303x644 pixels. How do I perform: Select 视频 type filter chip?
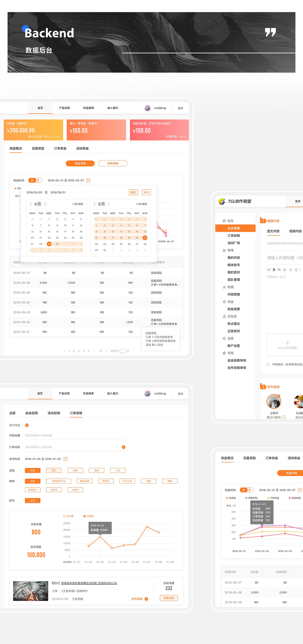click(75, 471)
